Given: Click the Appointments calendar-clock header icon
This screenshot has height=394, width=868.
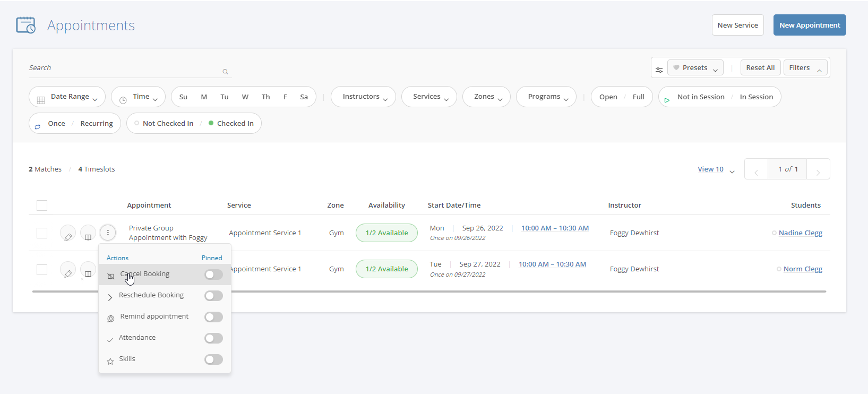Looking at the screenshot, I should [25, 25].
